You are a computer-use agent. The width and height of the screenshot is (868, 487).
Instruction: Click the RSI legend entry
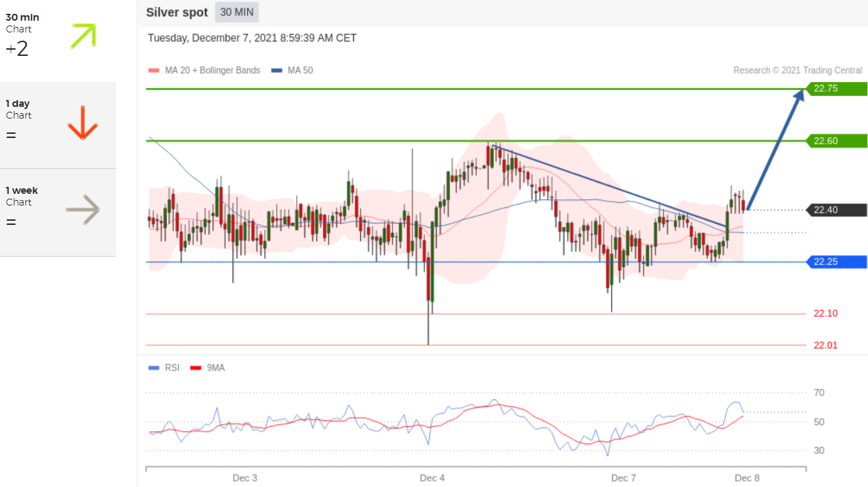coord(164,368)
